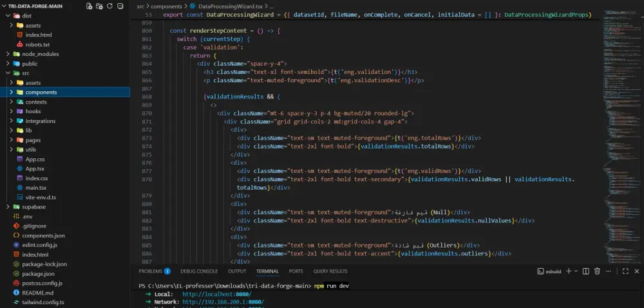Collapse all folders in explorer
This screenshot has width=644, height=308.
[120, 6]
